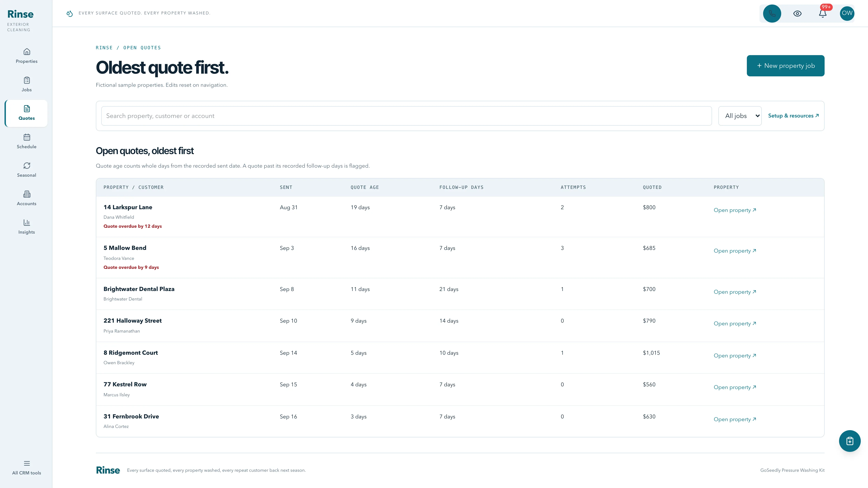Viewport: 868px width, 488px height.
Task: Click the floating clipboard add button
Action: [x=849, y=441]
